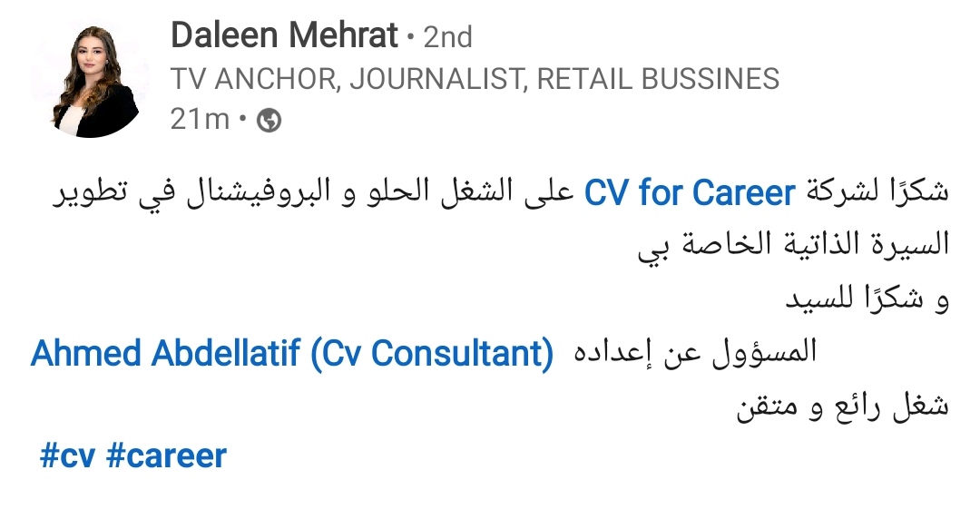Screen dimensions: 980x519
Task: Open Daleen Mehrat's profile photo
Action: (92, 79)
